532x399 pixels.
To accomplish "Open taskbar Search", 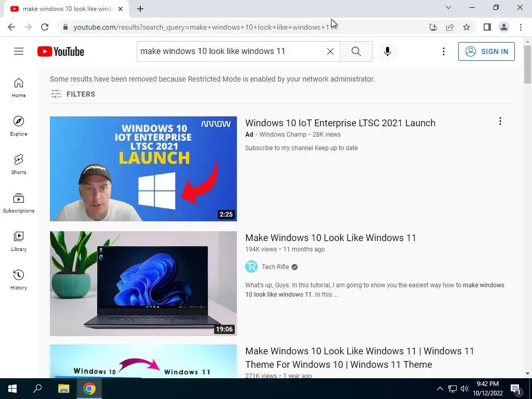I will (x=37, y=389).
